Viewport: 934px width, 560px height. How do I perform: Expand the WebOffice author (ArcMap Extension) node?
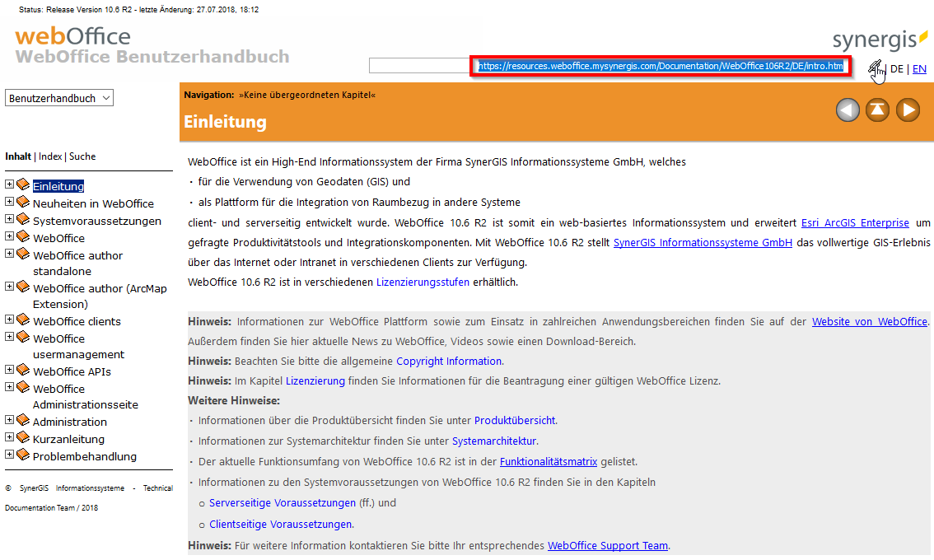tap(10, 286)
